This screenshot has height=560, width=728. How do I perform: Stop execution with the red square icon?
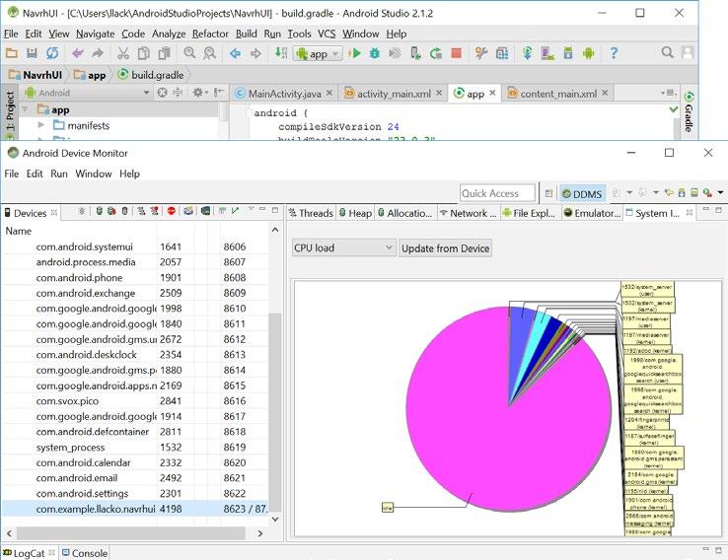457,53
